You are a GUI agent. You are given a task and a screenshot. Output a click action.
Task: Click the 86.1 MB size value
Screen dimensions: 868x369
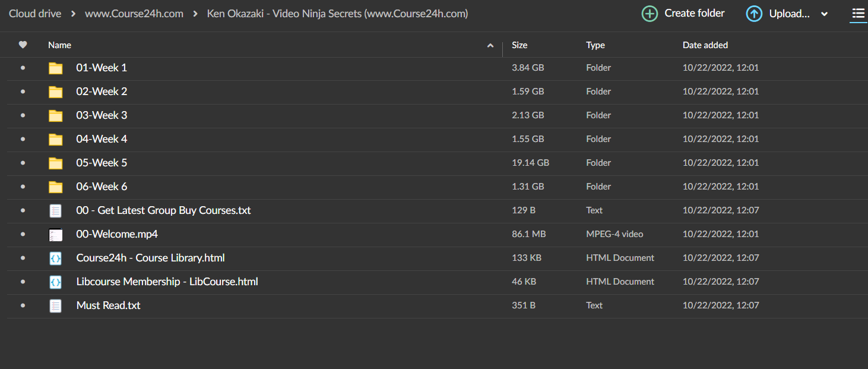click(x=528, y=234)
